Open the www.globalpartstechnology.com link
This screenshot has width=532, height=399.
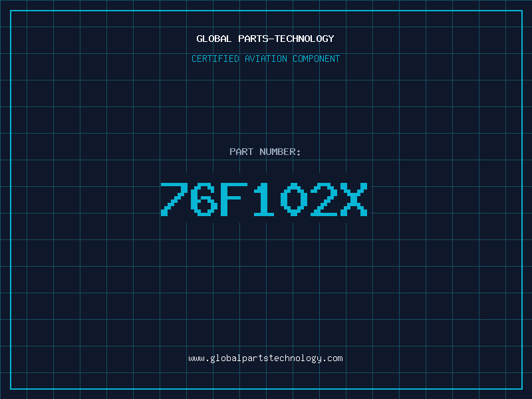tap(265, 358)
